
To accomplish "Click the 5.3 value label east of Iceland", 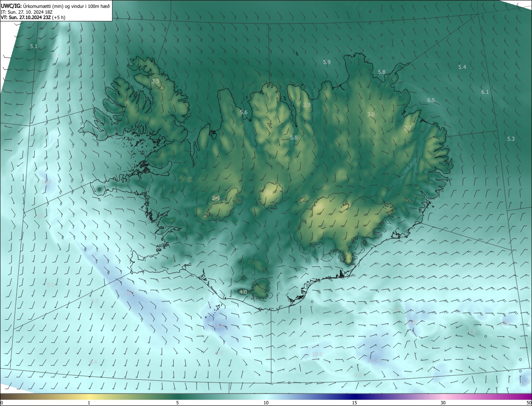I will 511,139.
